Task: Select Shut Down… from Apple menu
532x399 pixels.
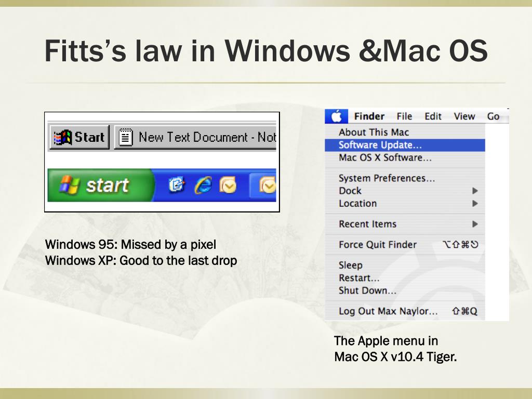Action: (x=405, y=290)
